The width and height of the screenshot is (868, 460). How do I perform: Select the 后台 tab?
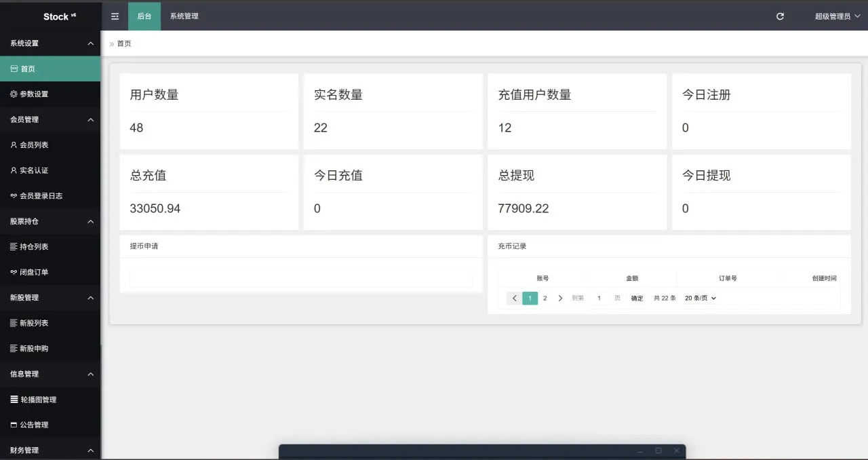click(144, 15)
